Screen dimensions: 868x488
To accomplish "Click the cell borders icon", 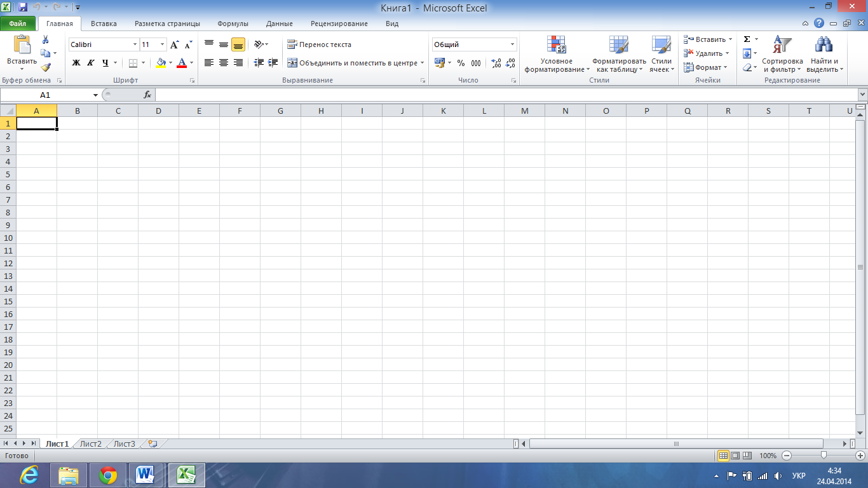I will (x=133, y=63).
